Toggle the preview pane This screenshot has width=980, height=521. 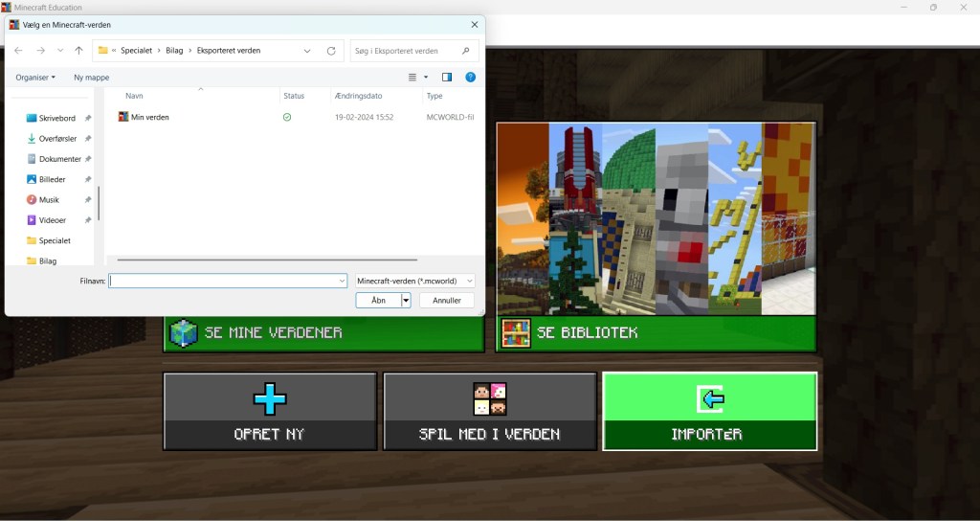446,77
